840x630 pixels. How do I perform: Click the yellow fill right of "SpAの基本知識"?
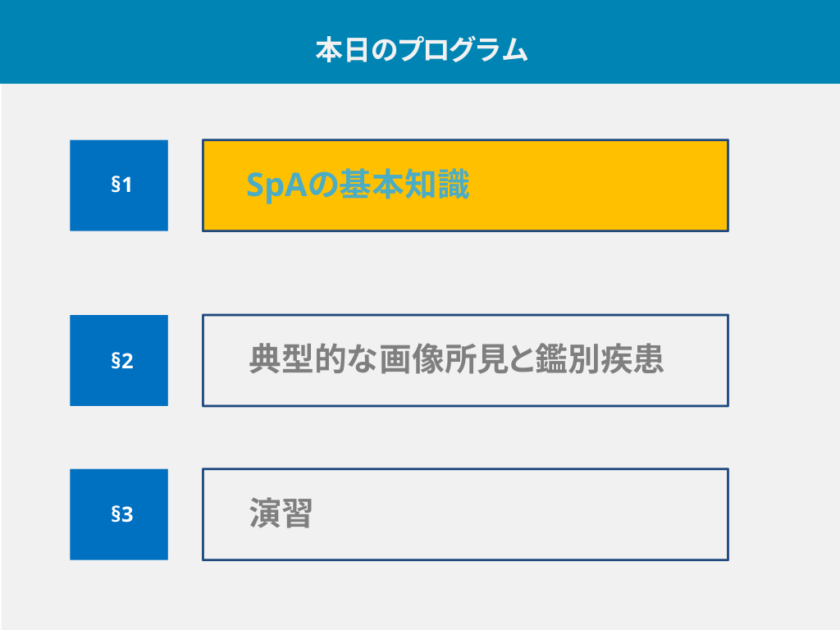(x=599, y=185)
